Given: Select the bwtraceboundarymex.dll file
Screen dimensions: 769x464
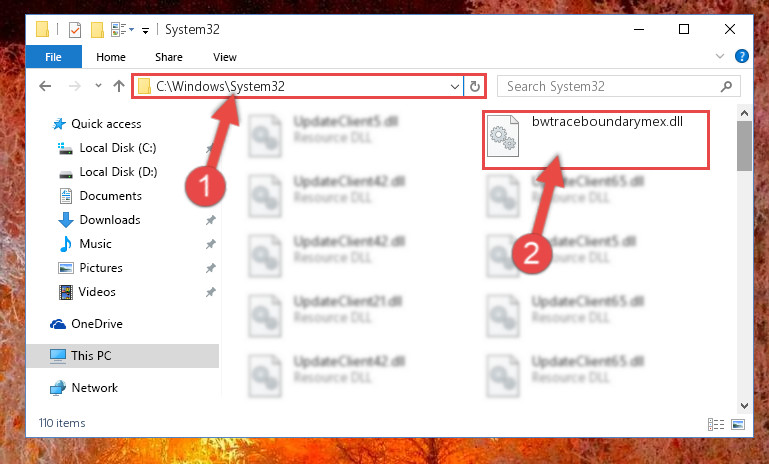Looking at the screenshot, I should point(595,140).
